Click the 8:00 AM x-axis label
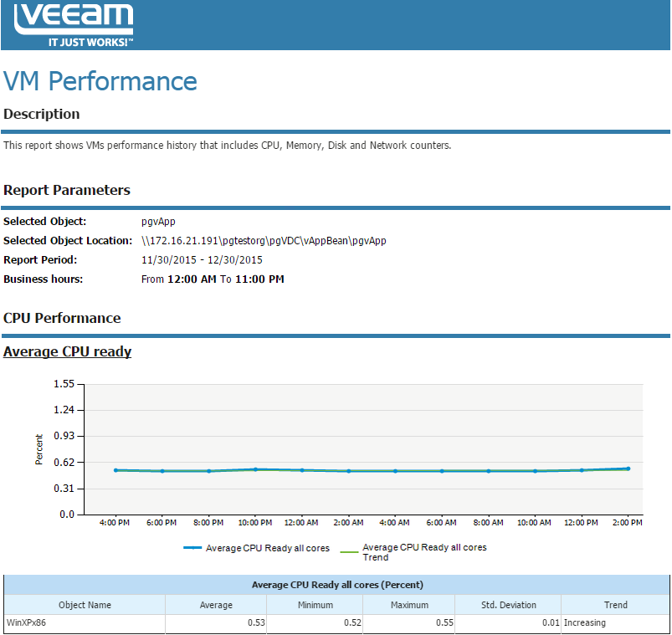The width and height of the screenshot is (672, 635). (488, 523)
